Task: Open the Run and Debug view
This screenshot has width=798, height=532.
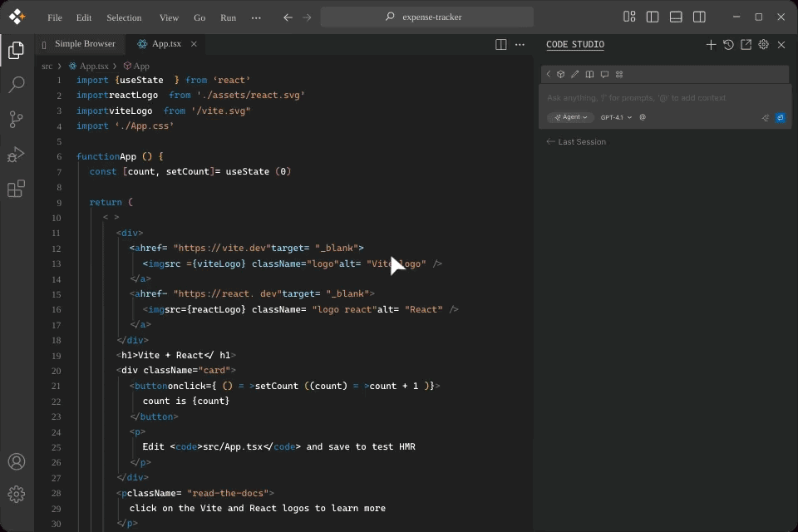Action: (x=16, y=155)
